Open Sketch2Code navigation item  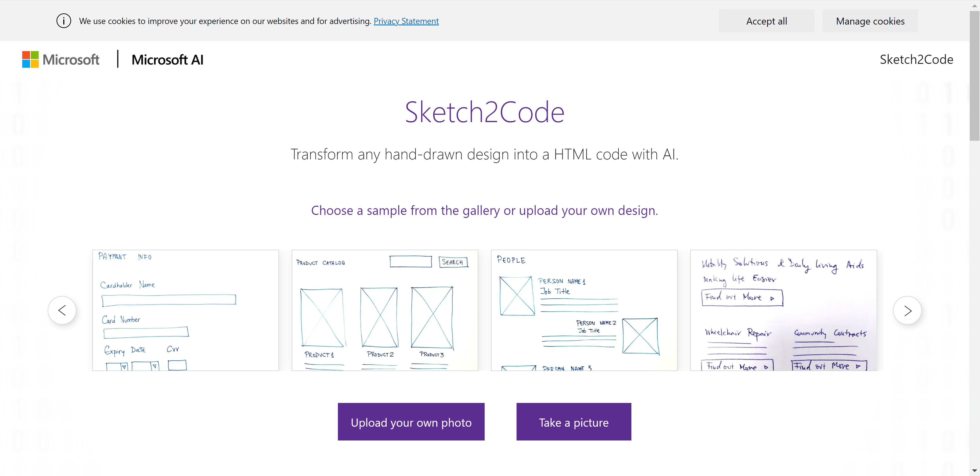916,60
